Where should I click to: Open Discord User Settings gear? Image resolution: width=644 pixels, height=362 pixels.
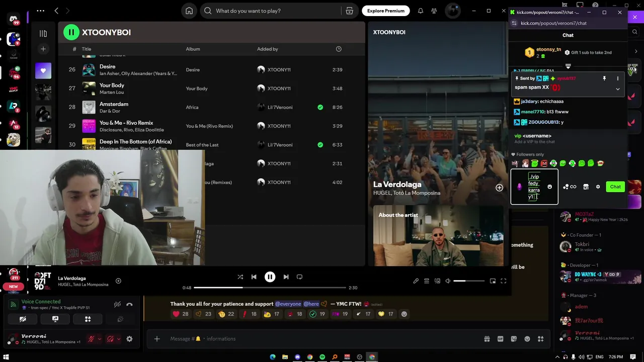pos(129,339)
